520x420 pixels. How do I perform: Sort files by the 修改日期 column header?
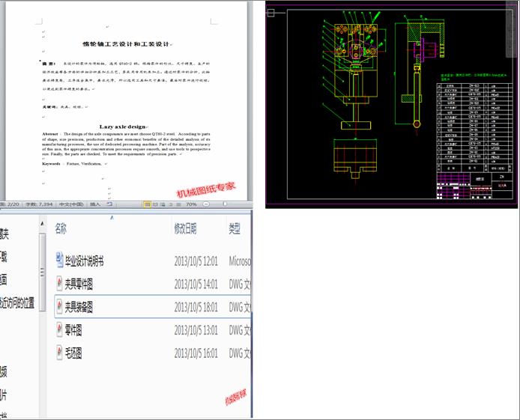185,228
